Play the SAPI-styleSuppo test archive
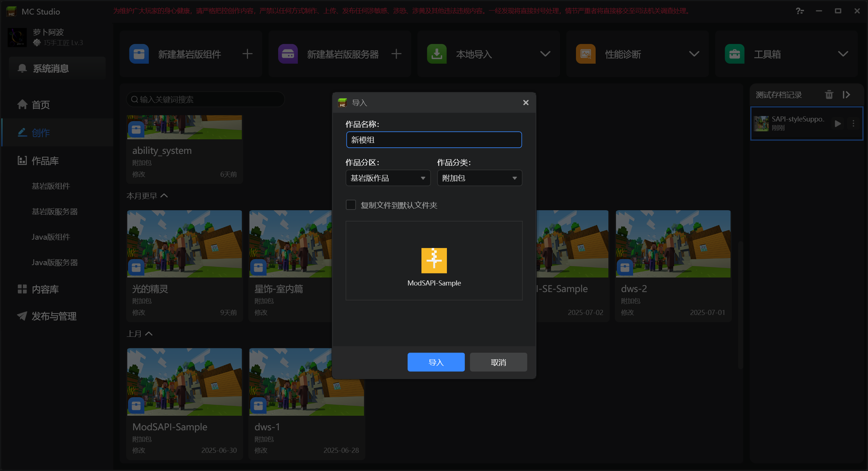The image size is (868, 471). [x=837, y=123]
